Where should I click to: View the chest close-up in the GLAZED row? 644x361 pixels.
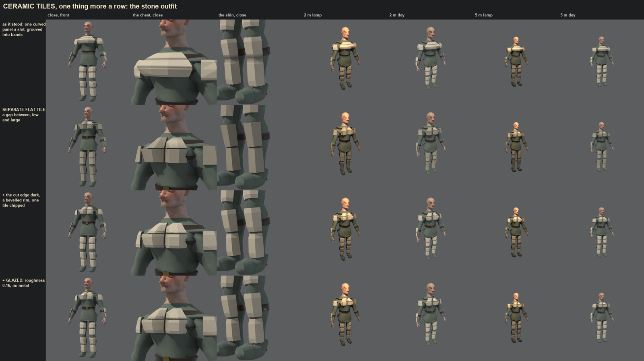click(174, 318)
